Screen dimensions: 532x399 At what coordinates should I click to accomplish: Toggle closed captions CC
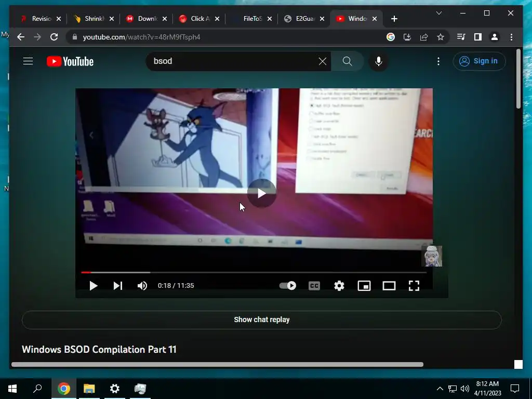click(314, 286)
